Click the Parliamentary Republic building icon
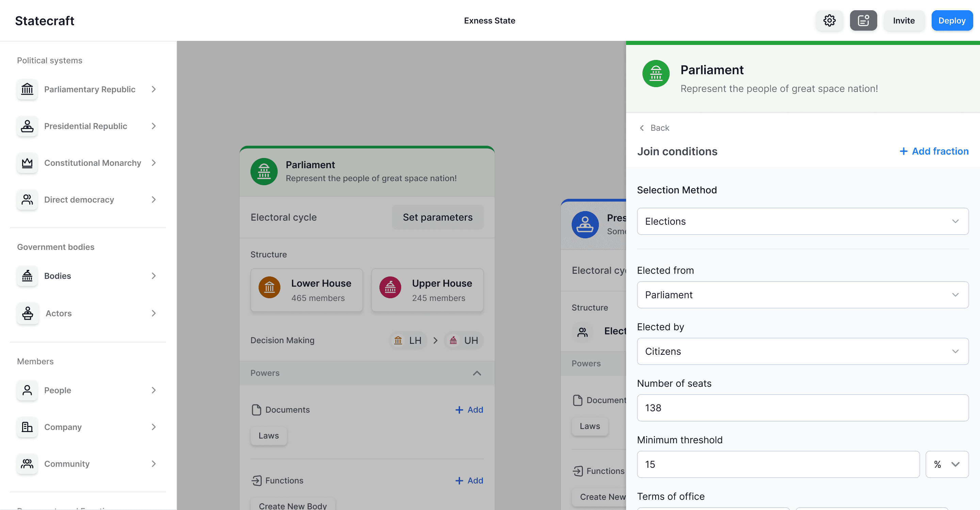Screen dimensions: 980x510 click(27, 89)
